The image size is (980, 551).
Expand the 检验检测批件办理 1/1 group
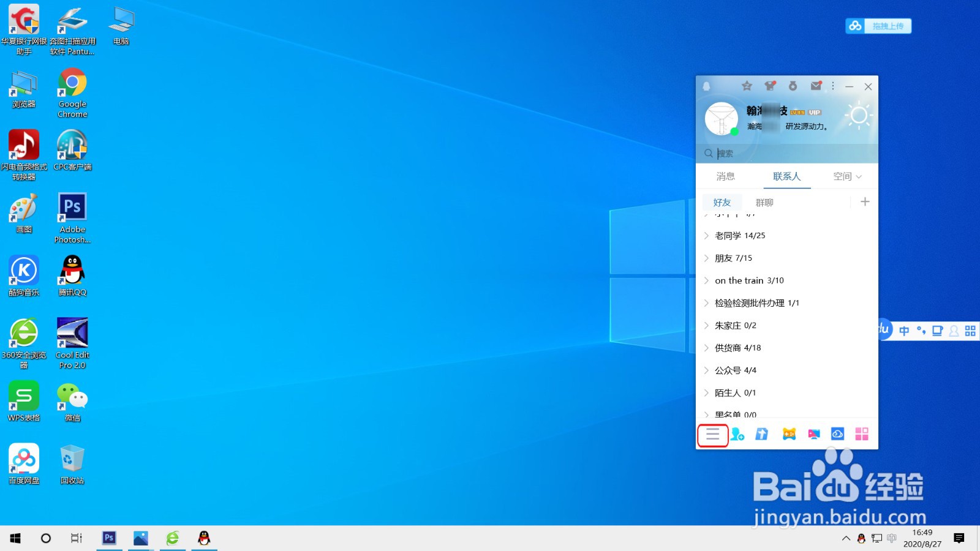click(x=787, y=303)
